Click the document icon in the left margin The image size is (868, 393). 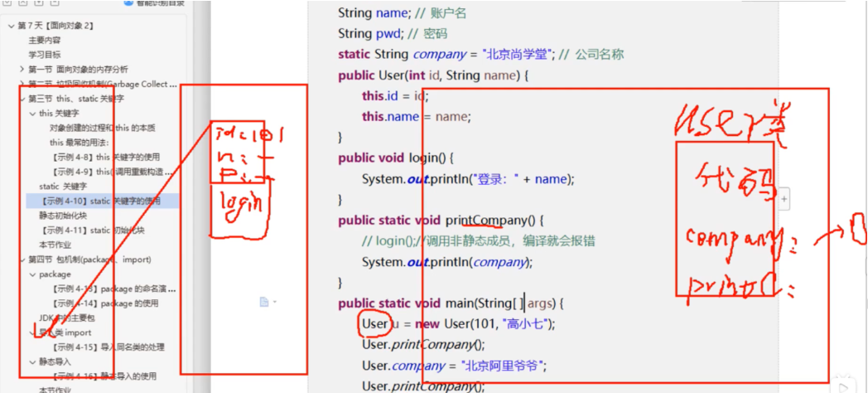coord(263,303)
